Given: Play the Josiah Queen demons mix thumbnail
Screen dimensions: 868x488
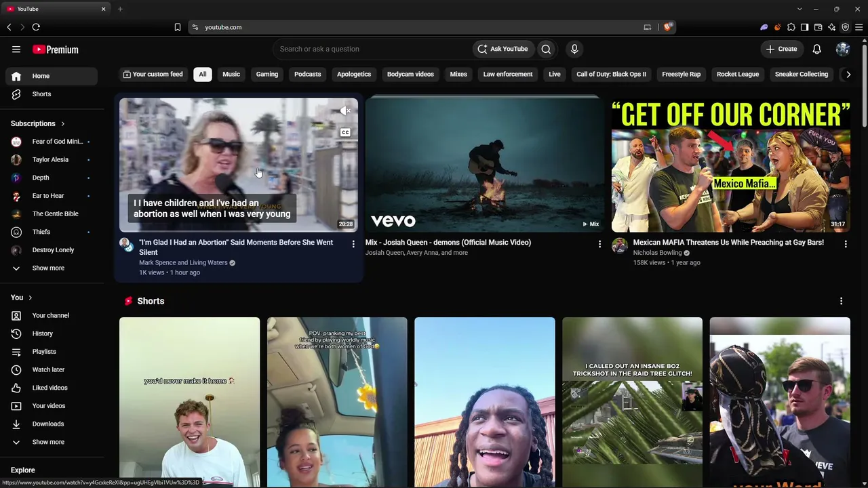Looking at the screenshot, I should pyautogui.click(x=484, y=165).
